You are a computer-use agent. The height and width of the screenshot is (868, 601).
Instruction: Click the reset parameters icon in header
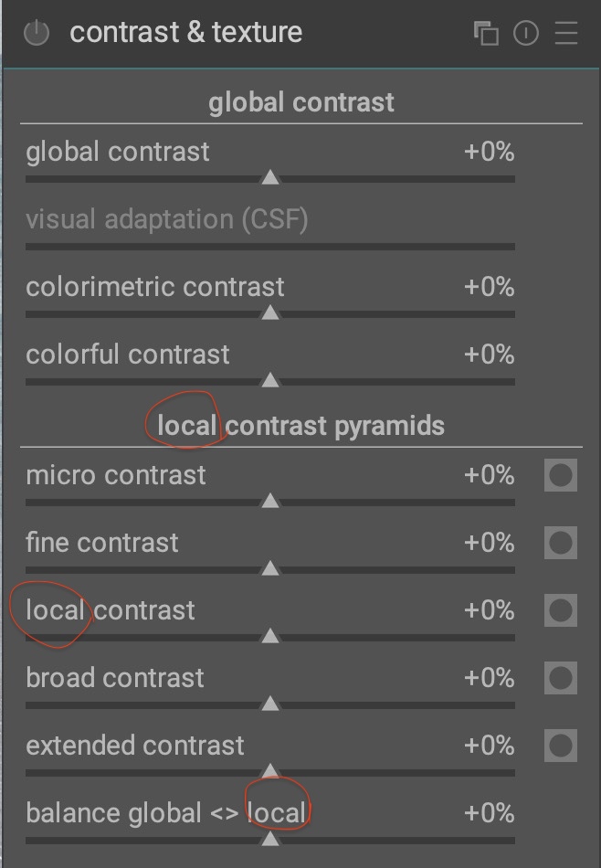pyautogui.click(x=526, y=34)
